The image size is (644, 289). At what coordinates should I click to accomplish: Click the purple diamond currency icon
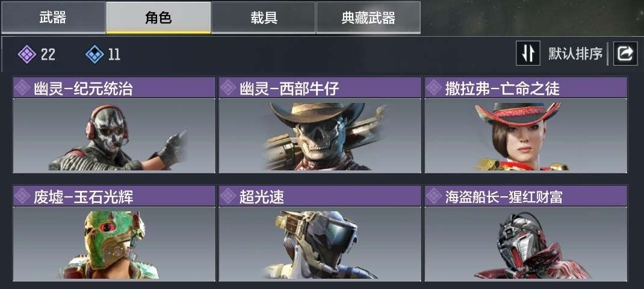pyautogui.click(x=26, y=54)
